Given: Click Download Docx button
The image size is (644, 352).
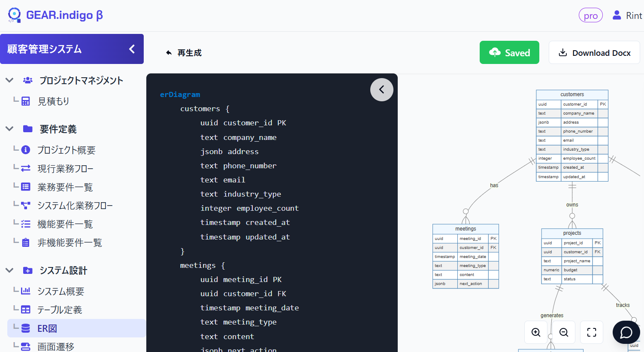Looking at the screenshot, I should coord(594,52).
